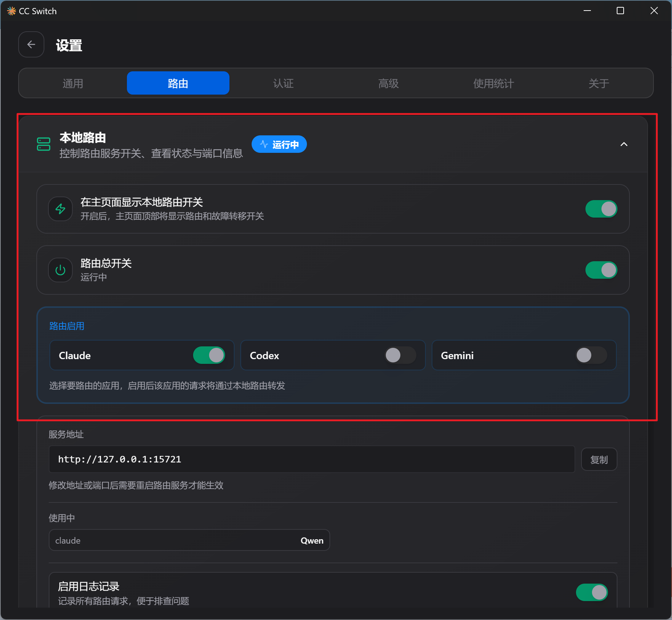Switch to the 关于 tab
The image size is (672, 620).
[x=599, y=83]
